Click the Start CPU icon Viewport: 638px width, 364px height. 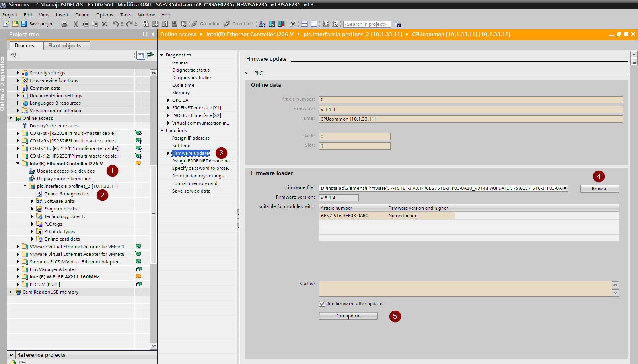pyautogui.click(x=272, y=24)
